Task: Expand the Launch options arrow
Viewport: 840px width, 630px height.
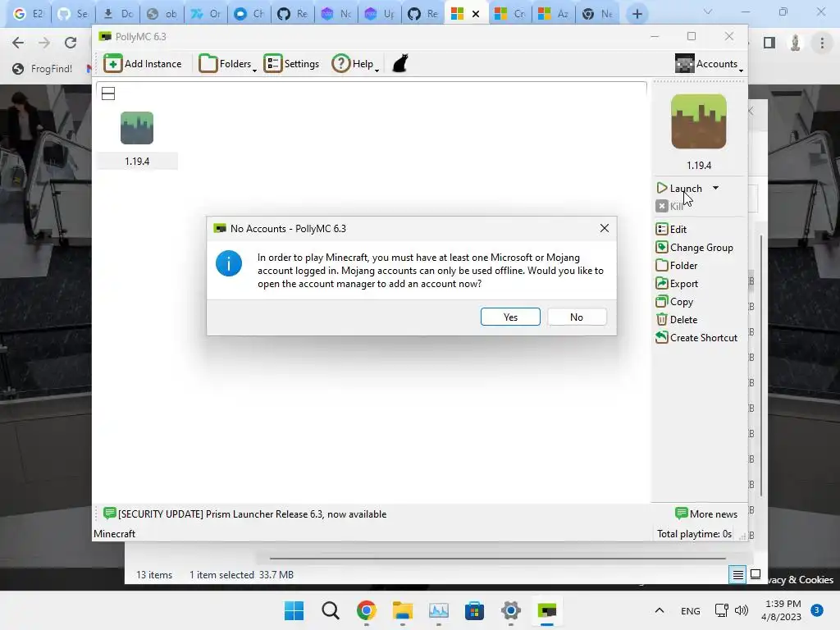Action: pos(715,188)
